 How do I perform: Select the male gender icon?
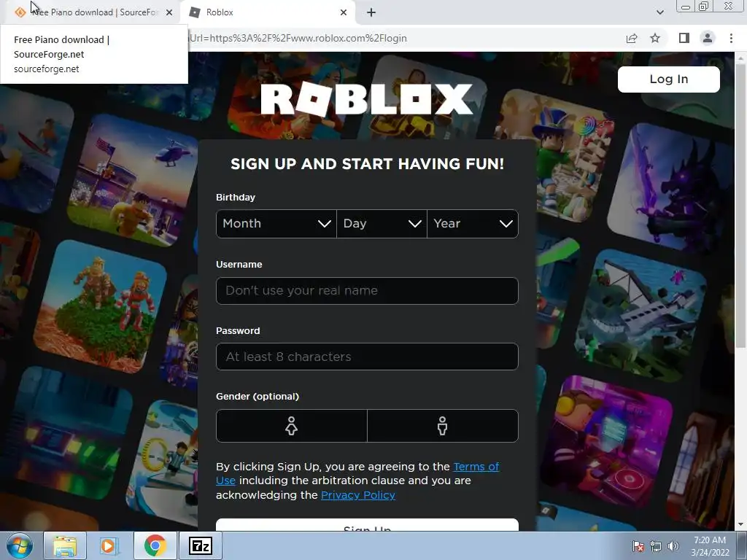(x=443, y=426)
